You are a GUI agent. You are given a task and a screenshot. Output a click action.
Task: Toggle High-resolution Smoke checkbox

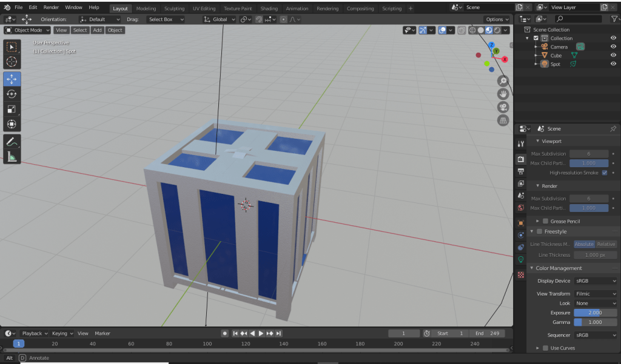point(604,173)
